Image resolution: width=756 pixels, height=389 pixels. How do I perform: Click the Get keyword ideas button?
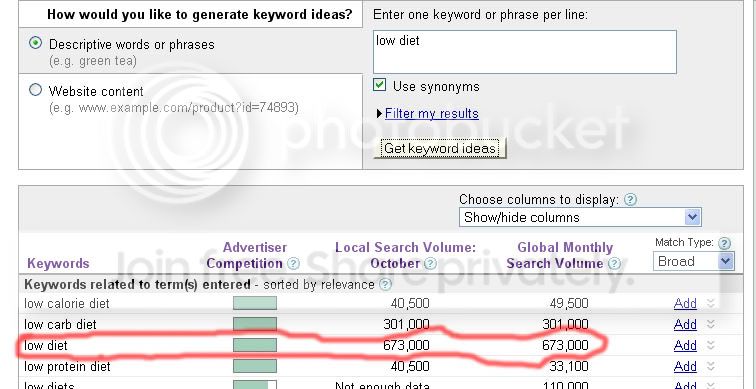click(440, 148)
